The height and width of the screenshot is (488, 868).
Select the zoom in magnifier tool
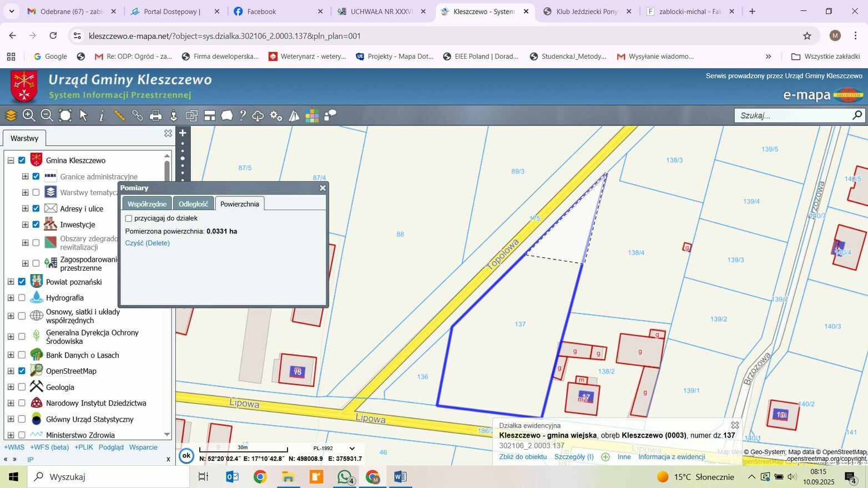[x=29, y=115]
